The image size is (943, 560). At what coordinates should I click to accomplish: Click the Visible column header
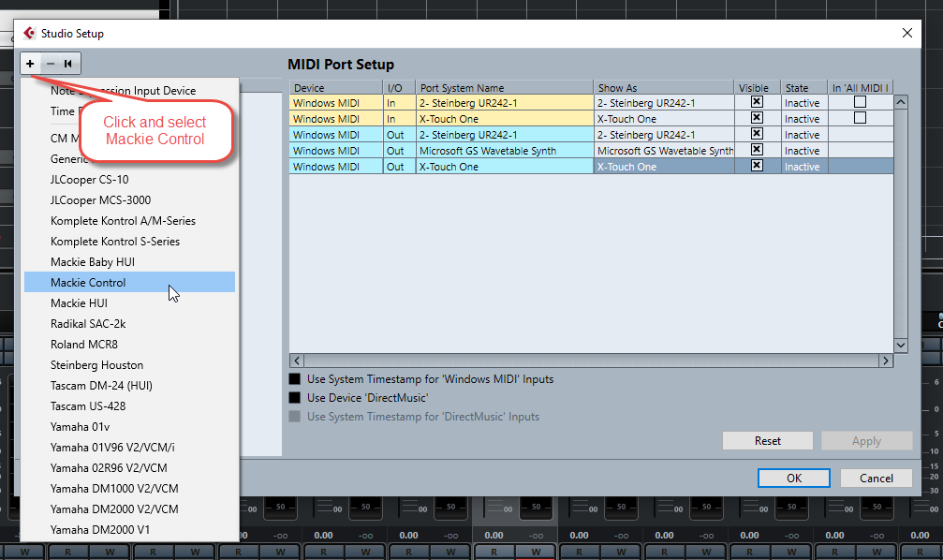pyautogui.click(x=758, y=88)
